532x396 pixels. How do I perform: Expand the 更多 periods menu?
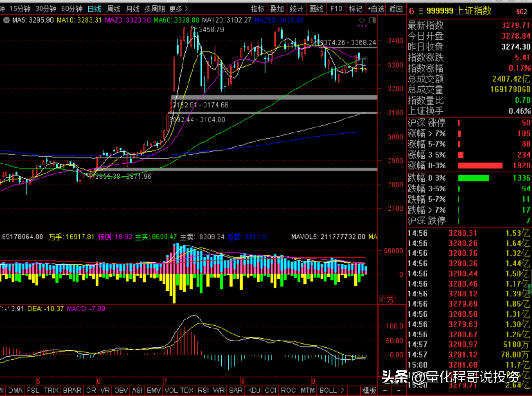click(x=179, y=9)
